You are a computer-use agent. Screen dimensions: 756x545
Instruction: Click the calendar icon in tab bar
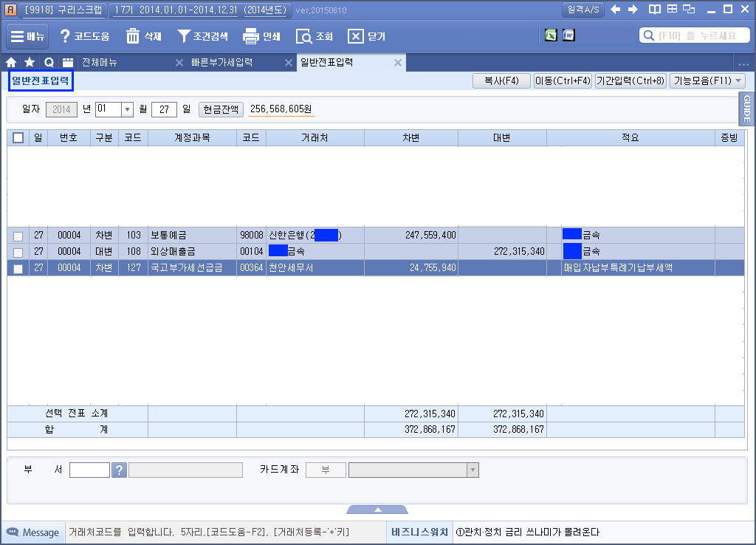[x=68, y=62]
